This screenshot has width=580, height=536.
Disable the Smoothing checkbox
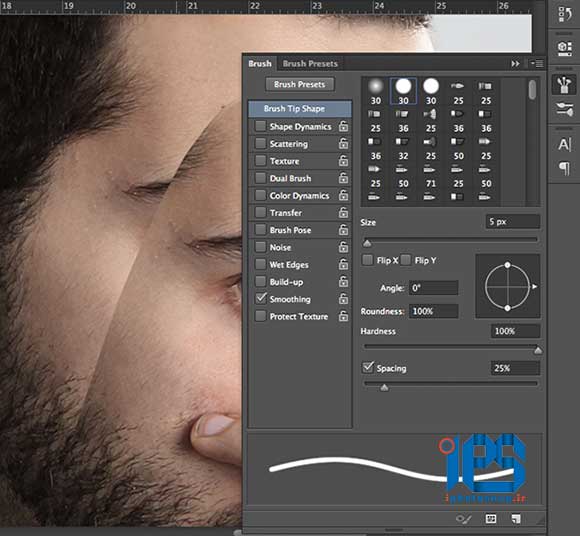tap(260, 299)
